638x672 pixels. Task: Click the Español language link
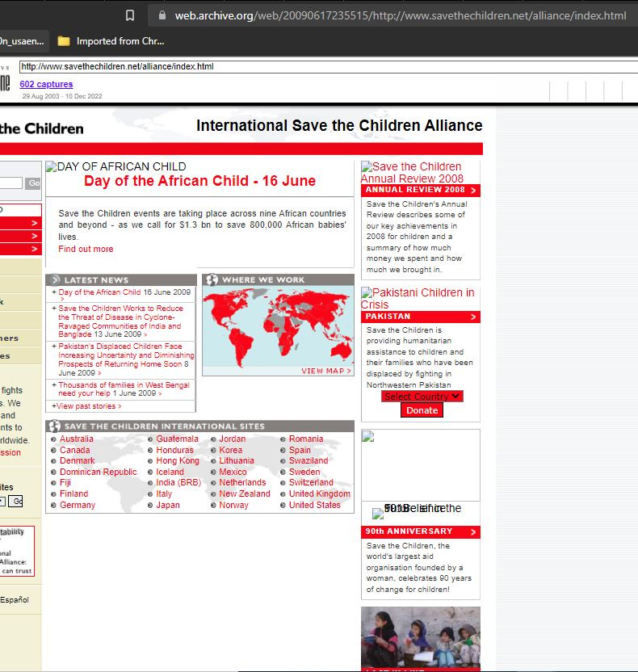pyautogui.click(x=15, y=599)
